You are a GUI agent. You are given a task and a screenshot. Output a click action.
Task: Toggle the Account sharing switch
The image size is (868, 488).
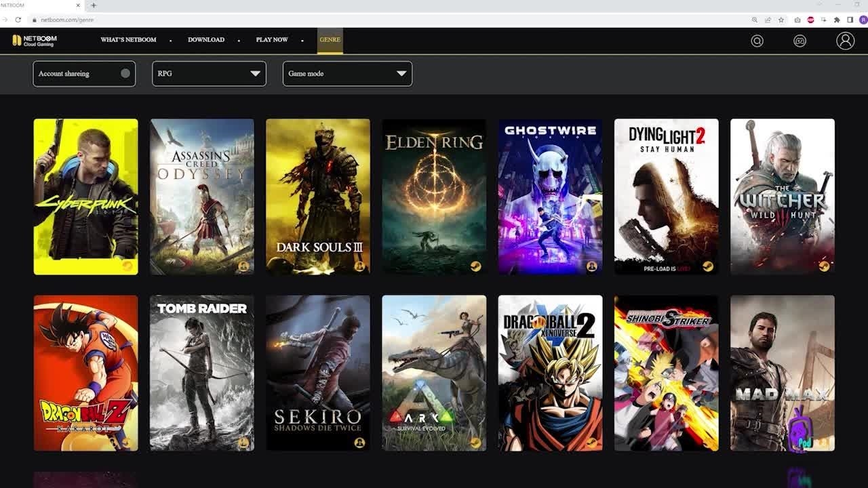click(x=125, y=74)
